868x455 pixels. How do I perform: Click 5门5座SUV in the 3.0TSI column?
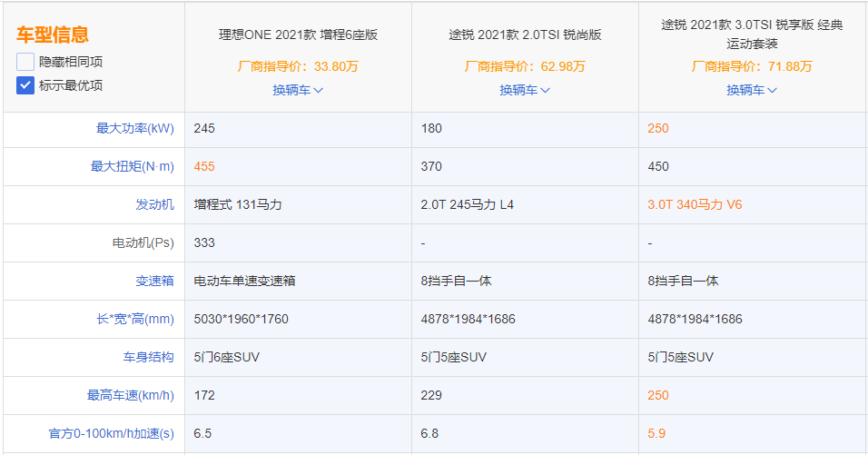coord(680,358)
